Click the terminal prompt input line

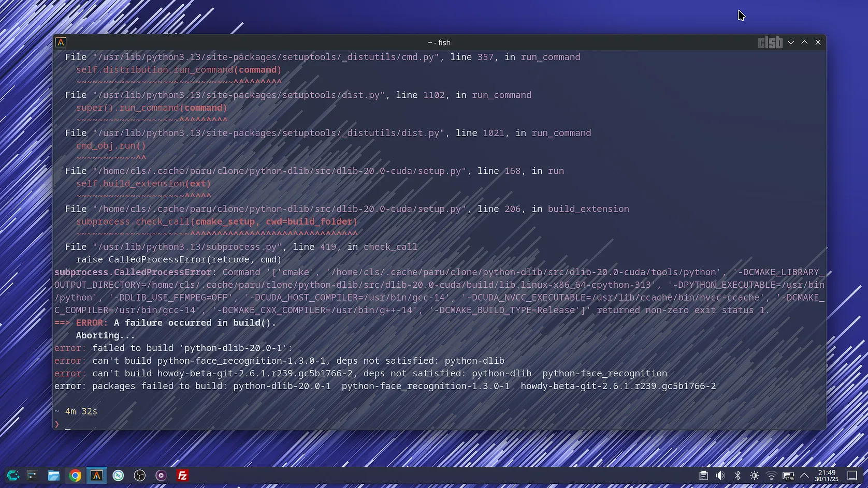[311, 424]
